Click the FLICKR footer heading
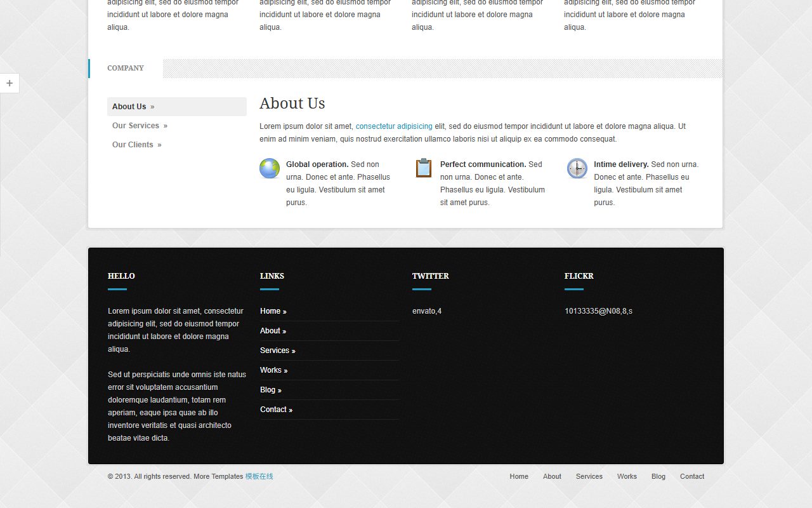The width and height of the screenshot is (812, 508). click(x=579, y=276)
